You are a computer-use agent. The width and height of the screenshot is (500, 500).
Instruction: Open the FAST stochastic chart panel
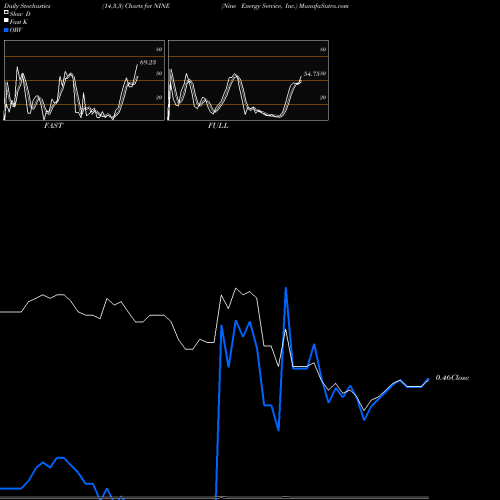point(84,80)
